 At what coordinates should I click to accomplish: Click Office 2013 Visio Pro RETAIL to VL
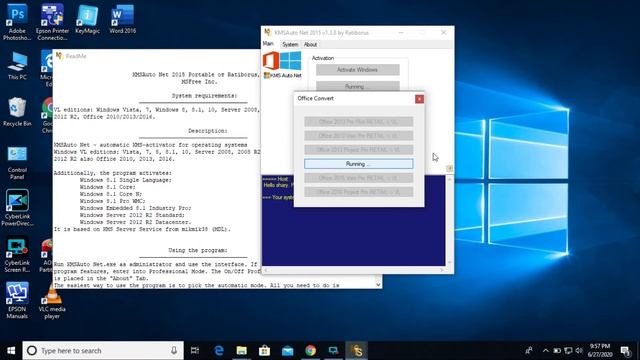pos(358,136)
